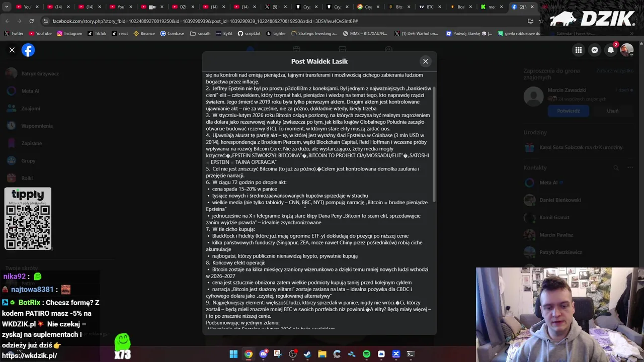Open the Twitter bookmark
The width and height of the screenshot is (644, 362).
pos(14,34)
